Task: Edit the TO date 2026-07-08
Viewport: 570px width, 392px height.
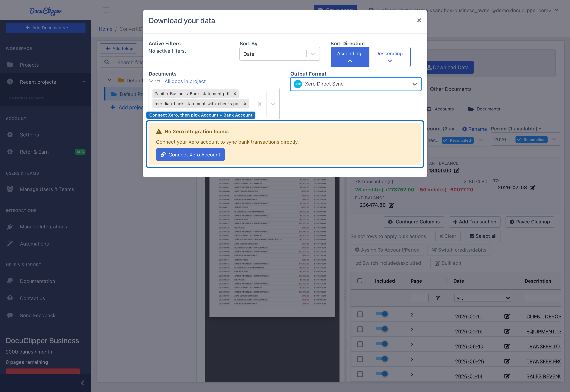Action: point(532,188)
